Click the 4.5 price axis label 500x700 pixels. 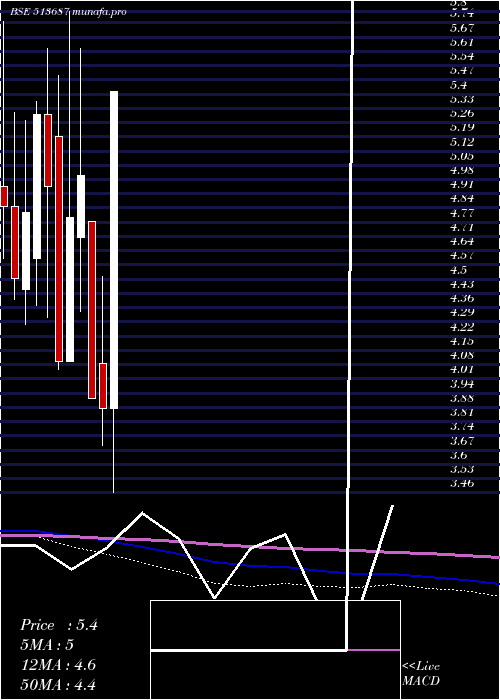(x=458, y=270)
